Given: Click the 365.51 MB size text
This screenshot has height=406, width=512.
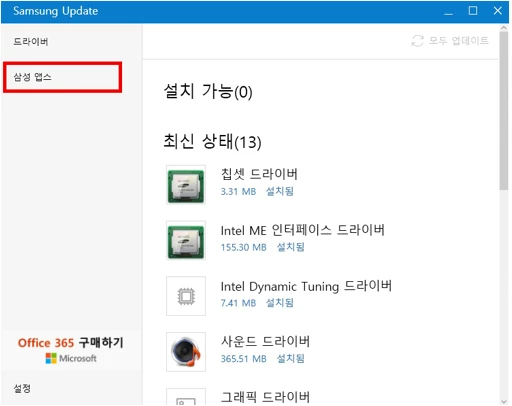Looking at the screenshot, I should pyautogui.click(x=244, y=359).
